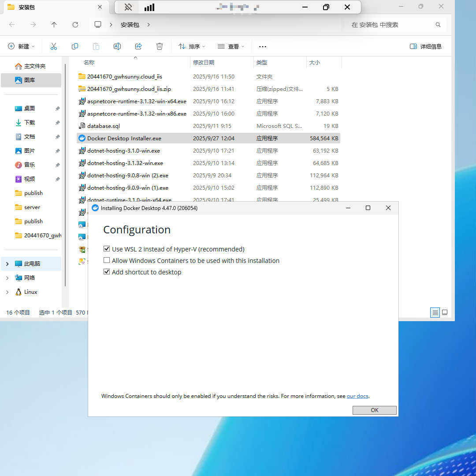Open the 查看 (View) dropdown
Image resolution: width=476 pixels, height=476 pixels.
231,46
